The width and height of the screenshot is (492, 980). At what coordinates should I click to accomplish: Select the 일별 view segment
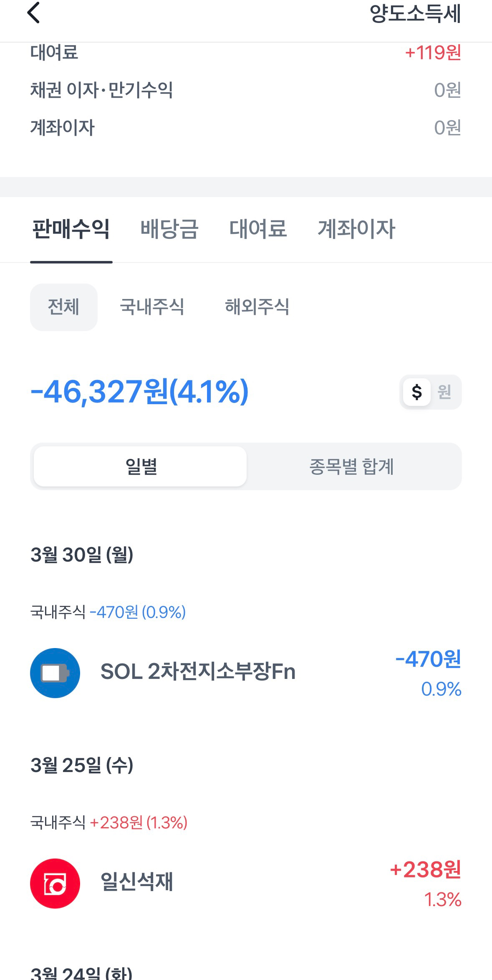[x=140, y=466]
